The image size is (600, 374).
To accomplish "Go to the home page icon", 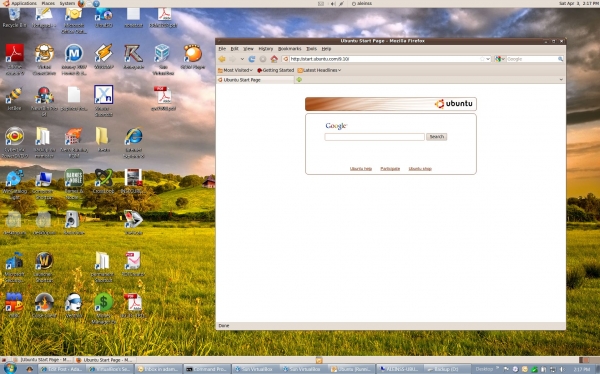I will click(x=274, y=59).
